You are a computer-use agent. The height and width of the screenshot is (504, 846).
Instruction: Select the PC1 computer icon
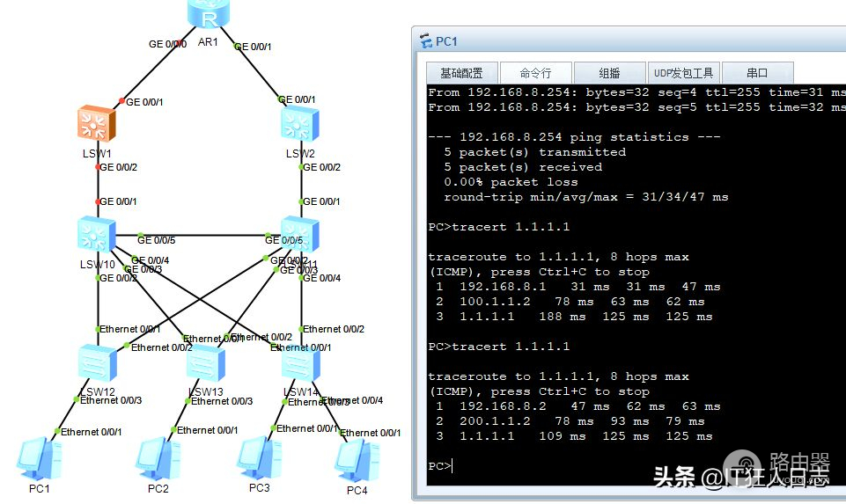[x=39, y=459]
